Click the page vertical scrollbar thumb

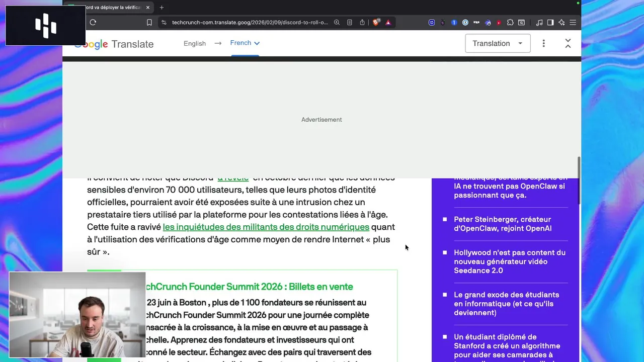(x=579, y=180)
